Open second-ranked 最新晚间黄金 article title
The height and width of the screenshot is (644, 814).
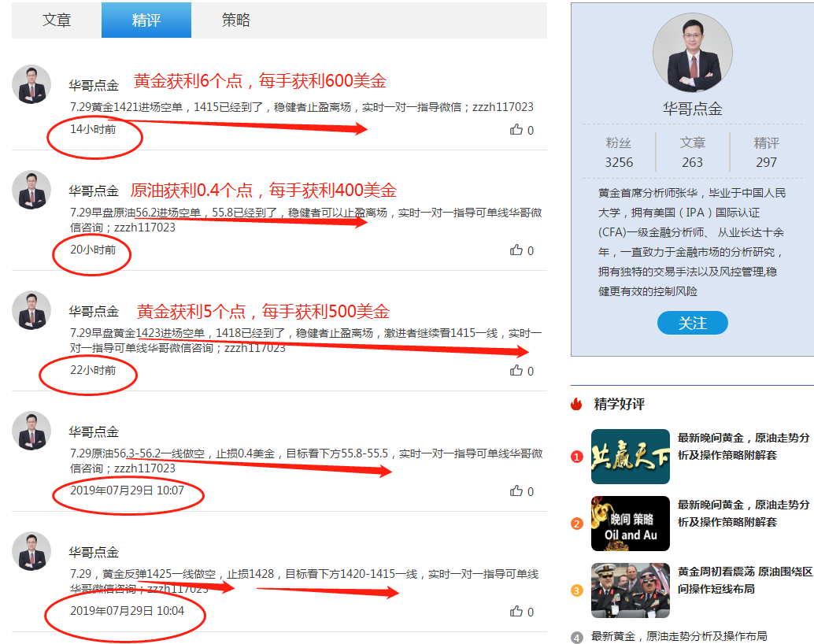pyautogui.click(x=743, y=513)
